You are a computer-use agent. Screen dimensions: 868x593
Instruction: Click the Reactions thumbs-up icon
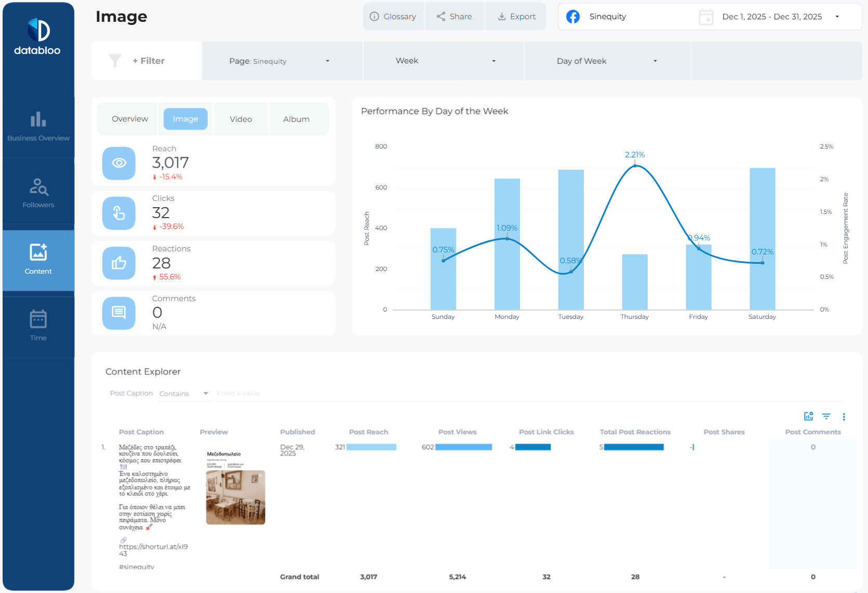[x=119, y=263]
